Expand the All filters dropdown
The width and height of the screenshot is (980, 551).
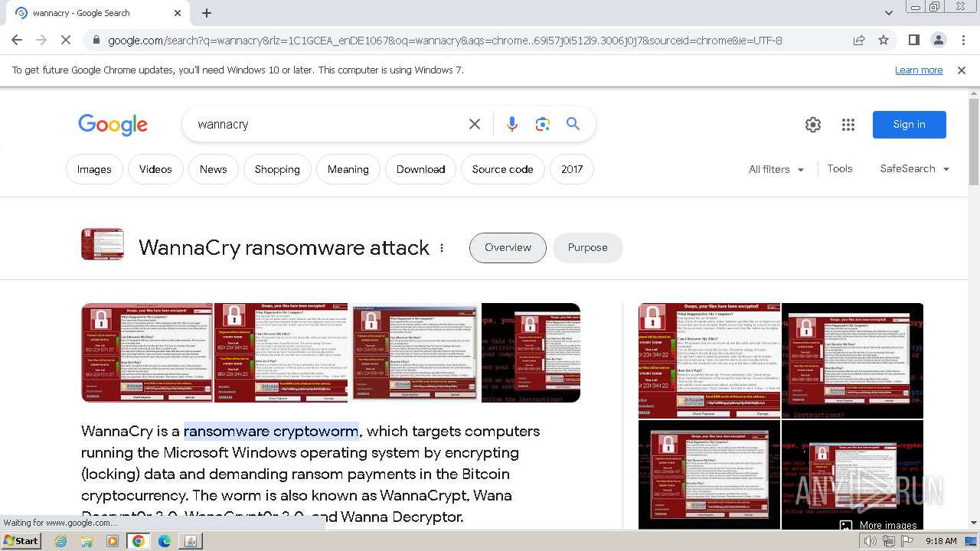pos(776,169)
